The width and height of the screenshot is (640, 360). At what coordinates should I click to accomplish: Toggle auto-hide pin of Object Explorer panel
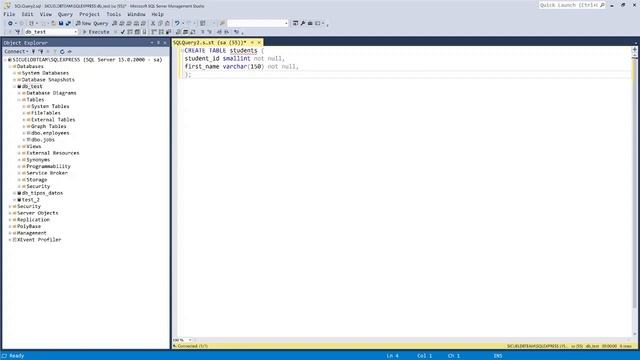pos(158,42)
